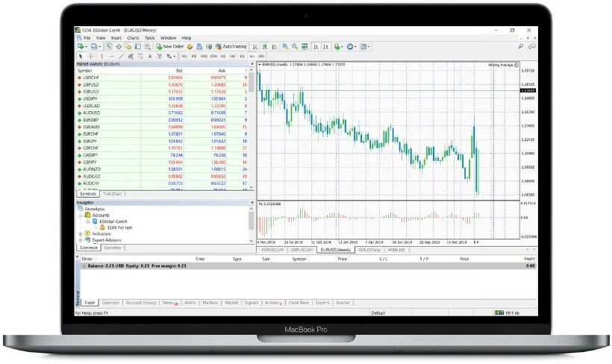The width and height of the screenshot is (612, 364).
Task: Open the Periods clock dropdown
Action: click(x=352, y=46)
